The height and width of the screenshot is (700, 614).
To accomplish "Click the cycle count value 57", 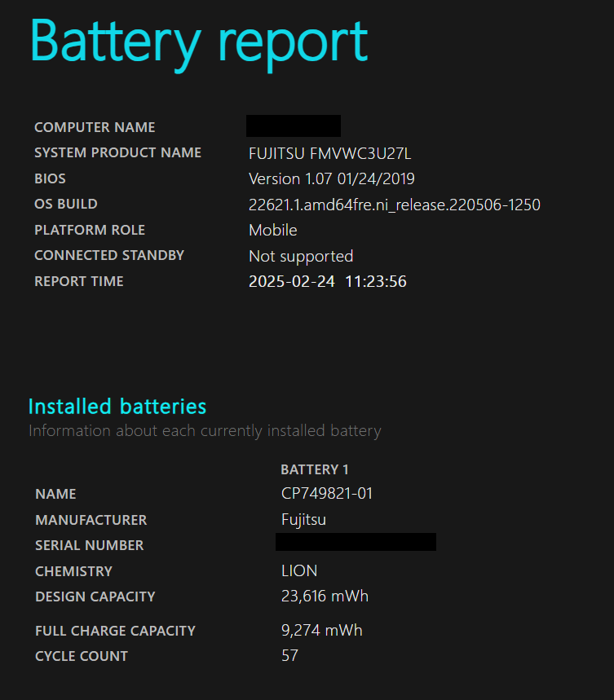I will [x=289, y=656].
